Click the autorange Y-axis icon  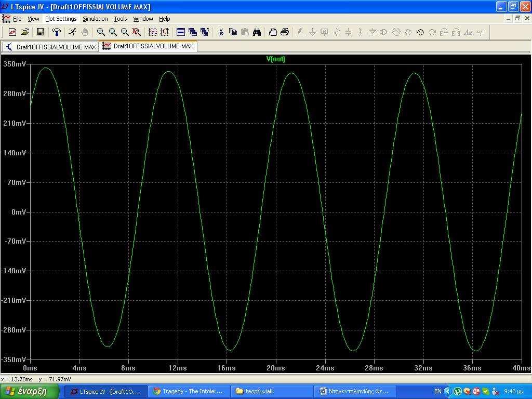click(x=165, y=32)
